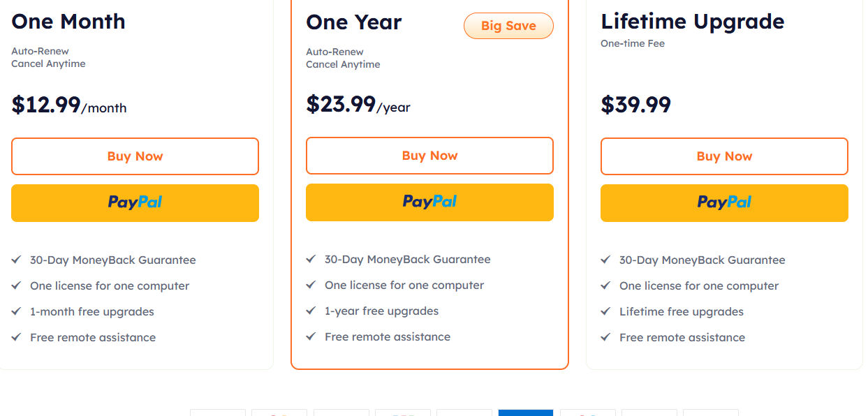Image resolution: width=868 pixels, height=416 pixels.
Task: Click Buy Now for the One Month plan
Action: 135,156
